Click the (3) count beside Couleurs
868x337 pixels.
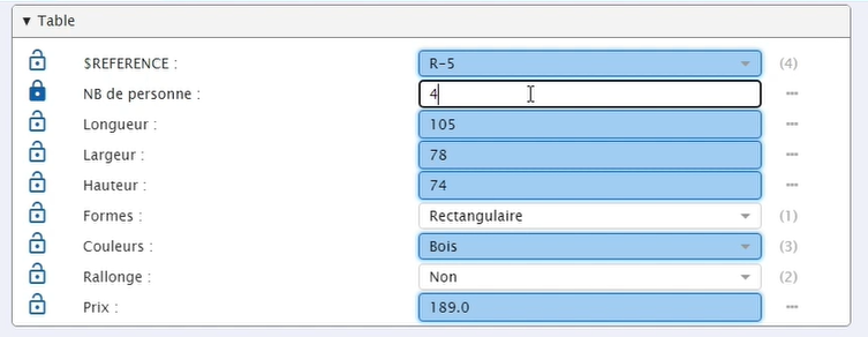(x=788, y=247)
